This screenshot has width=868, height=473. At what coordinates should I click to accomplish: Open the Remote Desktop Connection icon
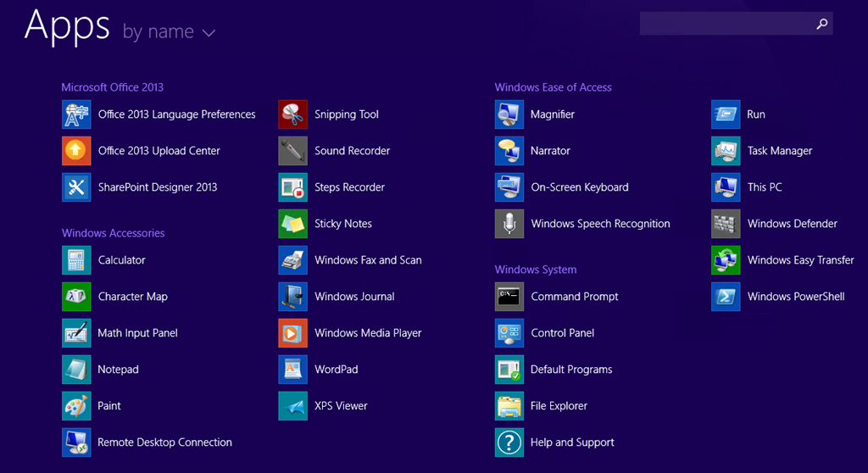click(x=76, y=442)
